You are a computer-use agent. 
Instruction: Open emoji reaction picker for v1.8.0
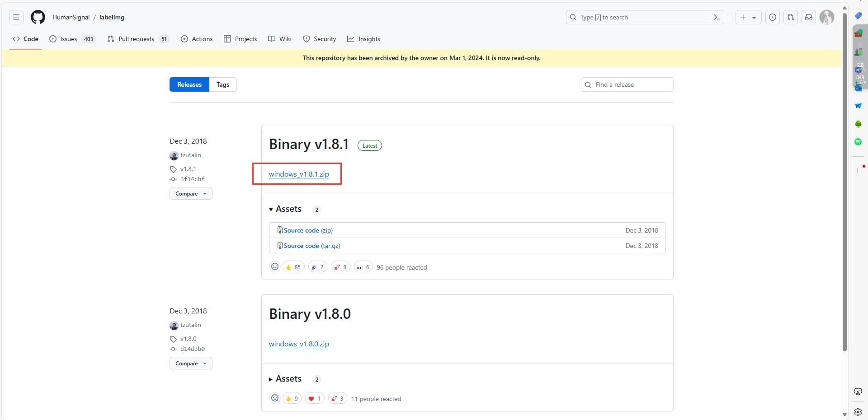275,398
